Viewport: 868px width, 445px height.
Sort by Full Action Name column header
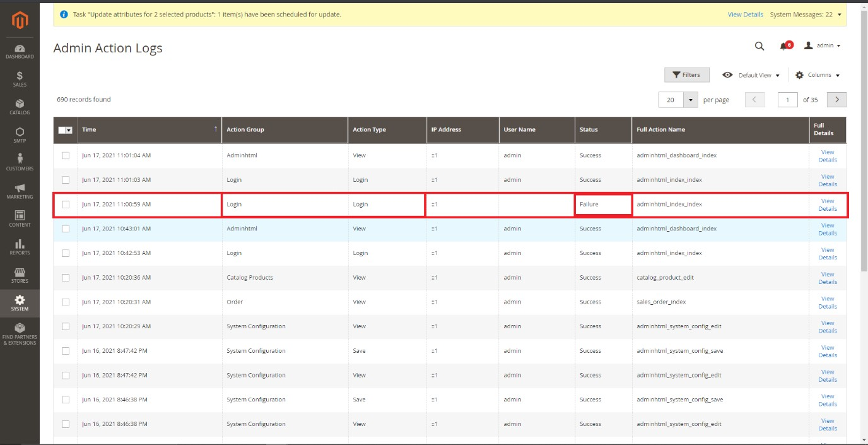coord(720,129)
